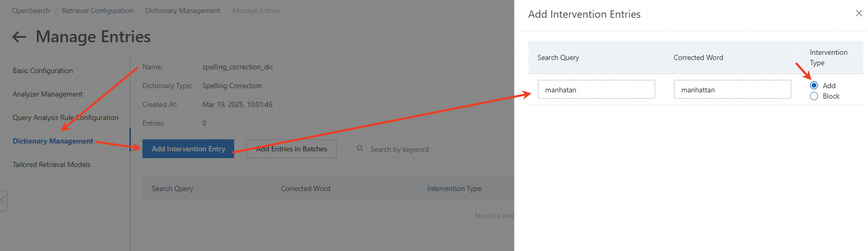
Task: Close the Add Intervention Entries panel
Action: (859, 13)
